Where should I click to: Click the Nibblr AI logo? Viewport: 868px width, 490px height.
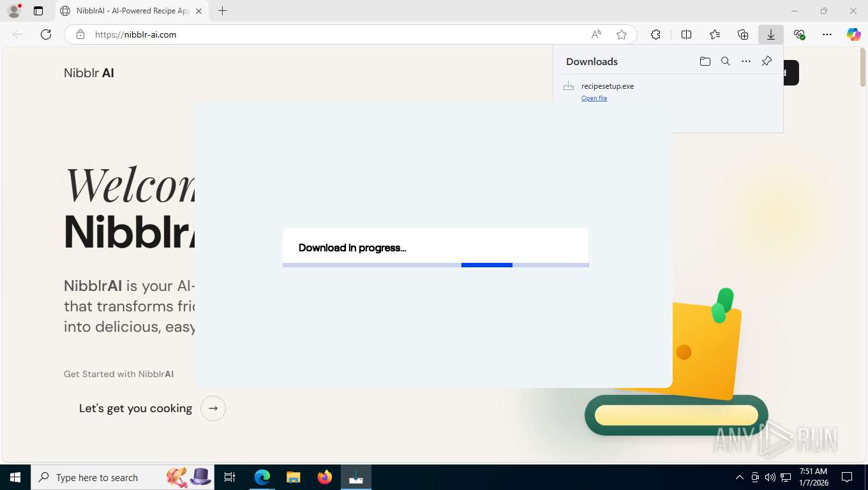pos(89,73)
